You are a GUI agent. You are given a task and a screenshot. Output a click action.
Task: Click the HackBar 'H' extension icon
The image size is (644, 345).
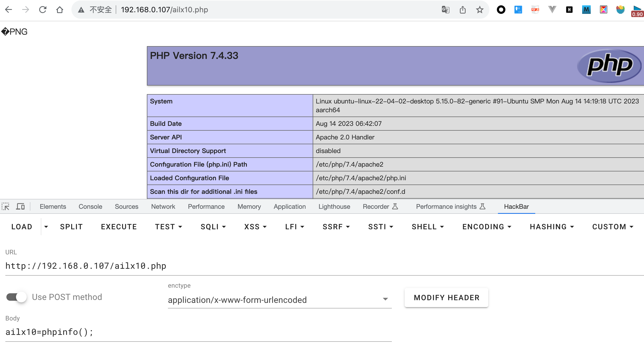[569, 10]
